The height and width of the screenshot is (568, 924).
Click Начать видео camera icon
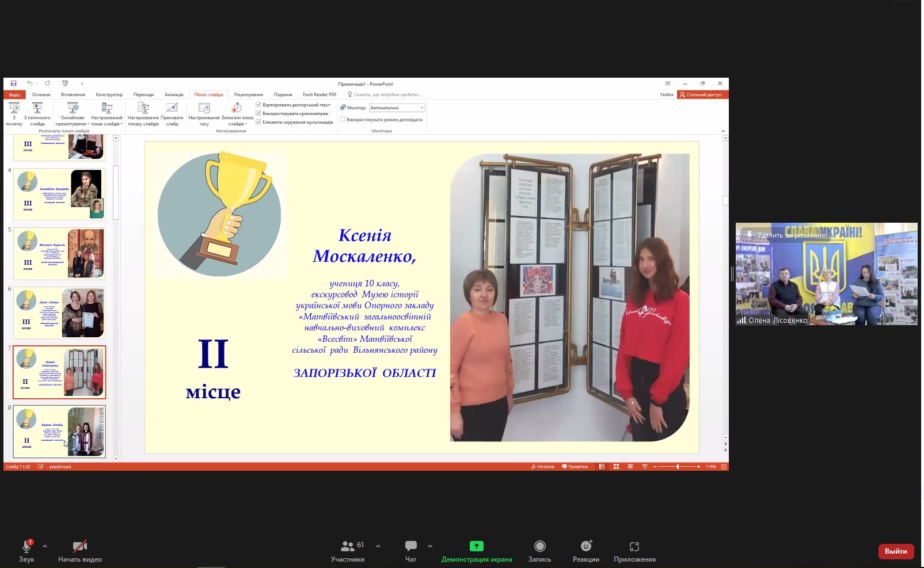click(x=80, y=551)
